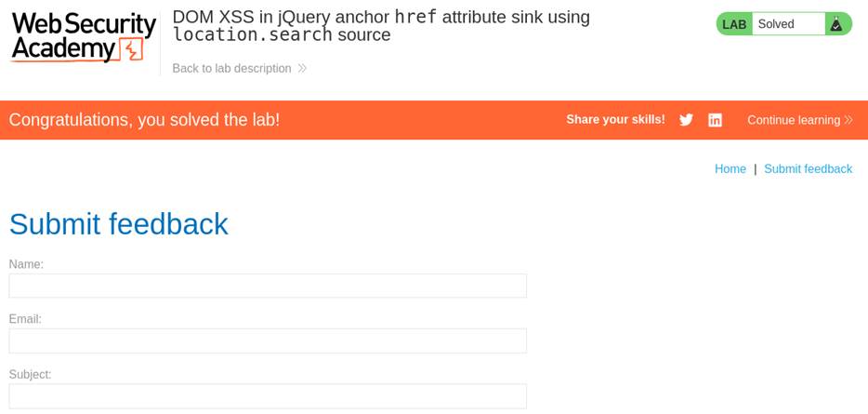Open the Home navigation link
This screenshot has height=414, width=868.
tap(730, 169)
